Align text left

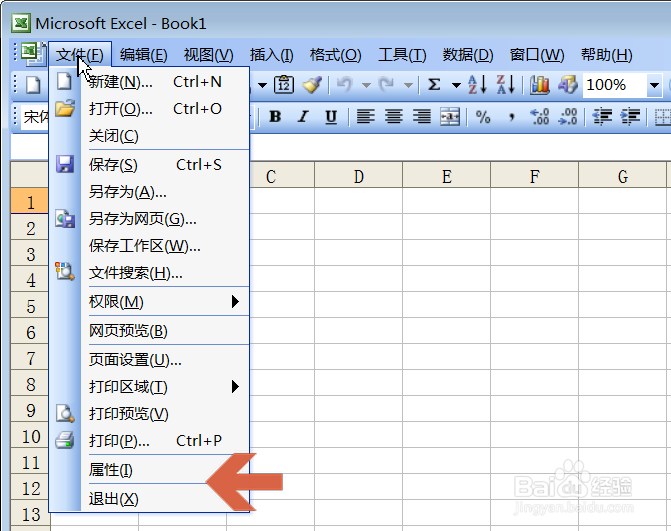pyautogui.click(x=365, y=116)
